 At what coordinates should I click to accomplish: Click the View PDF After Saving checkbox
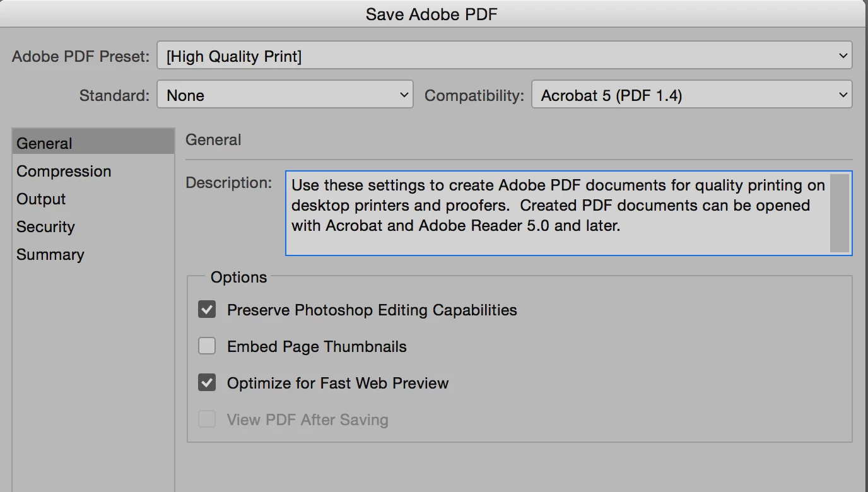[207, 419]
